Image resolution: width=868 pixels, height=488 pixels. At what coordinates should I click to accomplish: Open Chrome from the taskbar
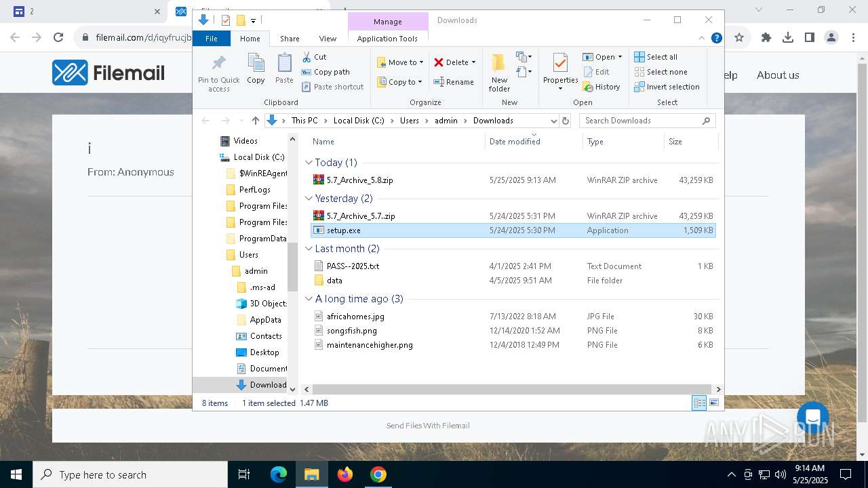coord(378,474)
